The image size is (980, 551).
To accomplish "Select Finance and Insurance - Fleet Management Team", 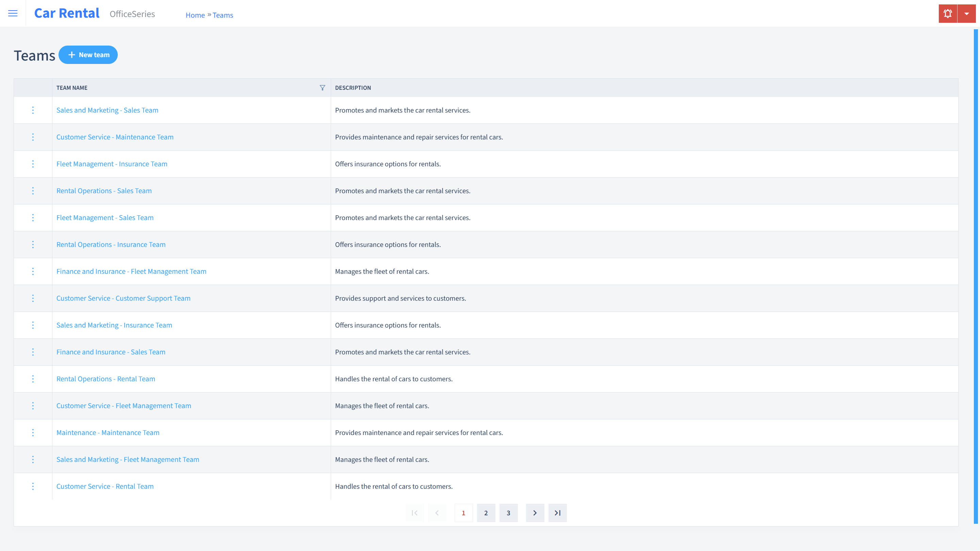I will pyautogui.click(x=131, y=271).
